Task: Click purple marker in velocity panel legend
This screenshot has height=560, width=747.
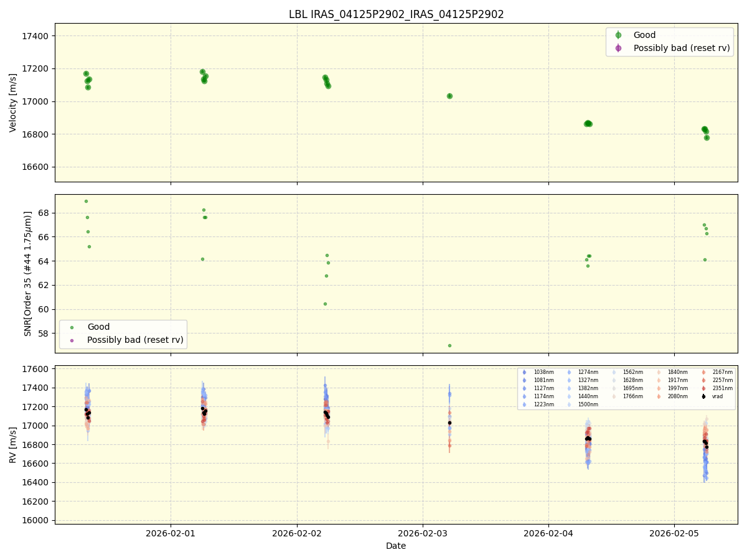Action: coord(618,48)
